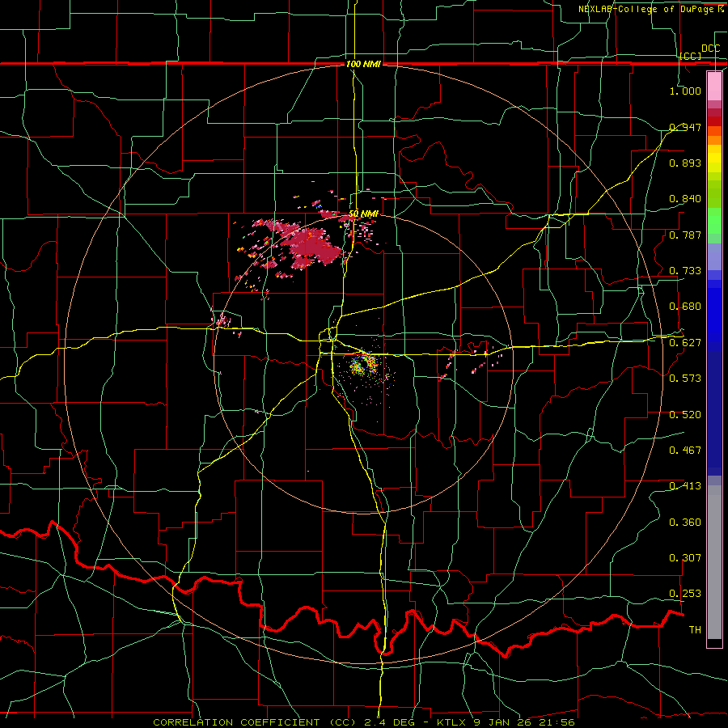The width and height of the screenshot is (728, 728).
Task: Click the 50 NMI range ring label
Action: (363, 214)
